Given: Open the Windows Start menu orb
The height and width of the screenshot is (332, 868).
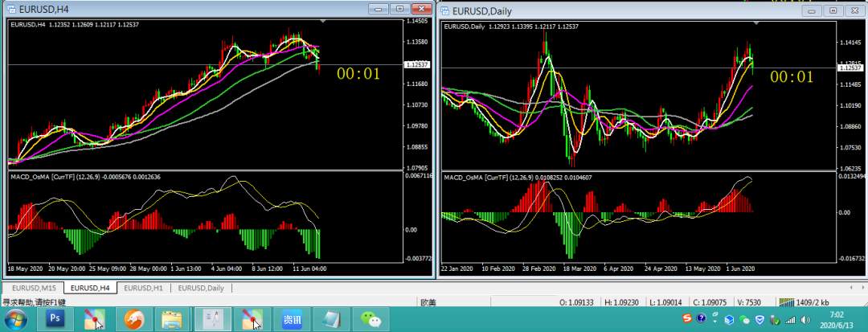Looking at the screenshot, I should pos(15,319).
